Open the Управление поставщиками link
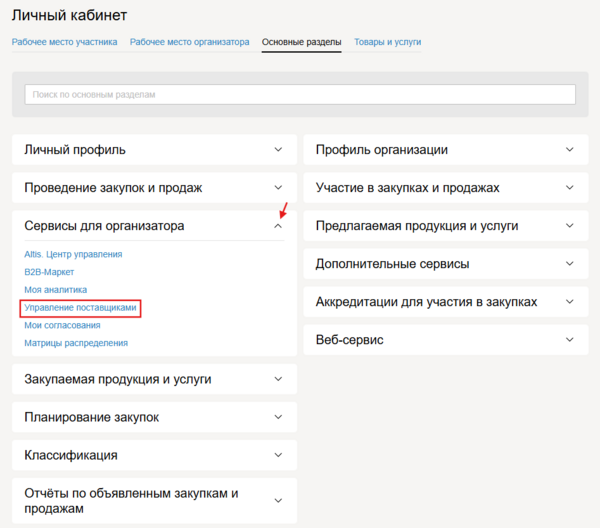Screen dimensions: 600x528 click(80, 308)
